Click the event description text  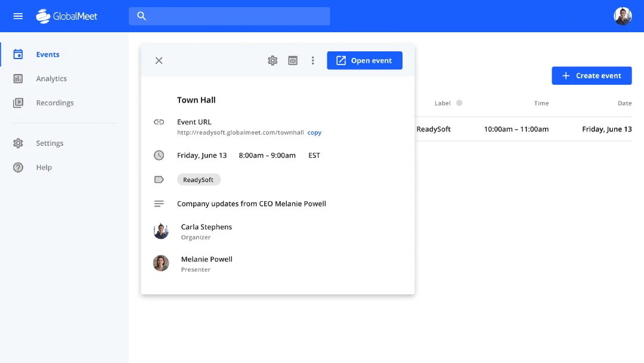tap(252, 204)
